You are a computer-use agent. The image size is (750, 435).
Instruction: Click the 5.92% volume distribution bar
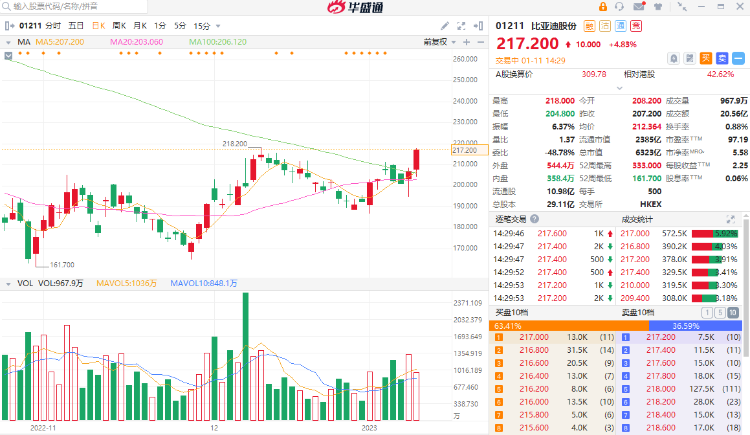pyautogui.click(x=715, y=234)
